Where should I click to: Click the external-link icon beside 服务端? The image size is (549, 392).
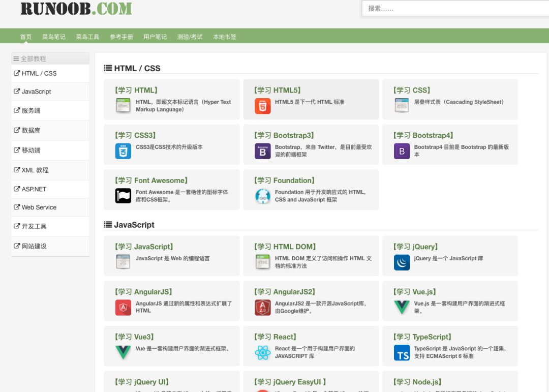click(16, 110)
